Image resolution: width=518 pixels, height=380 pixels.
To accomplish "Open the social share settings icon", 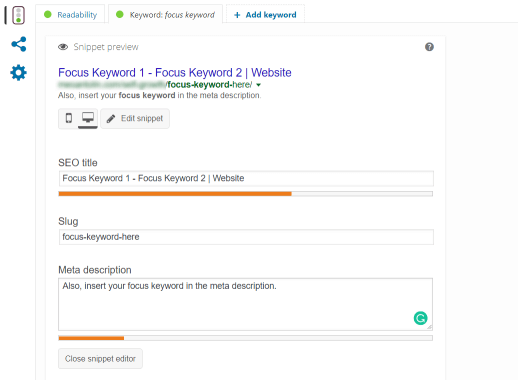I will pos(19,44).
